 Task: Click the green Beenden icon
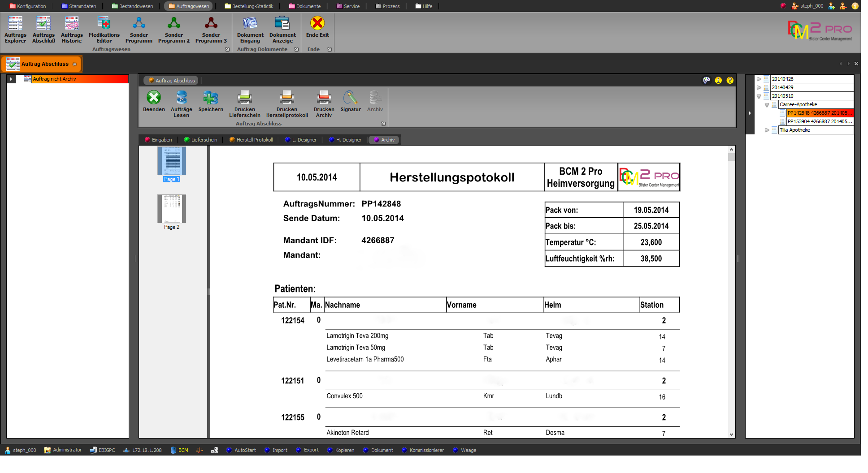154,98
